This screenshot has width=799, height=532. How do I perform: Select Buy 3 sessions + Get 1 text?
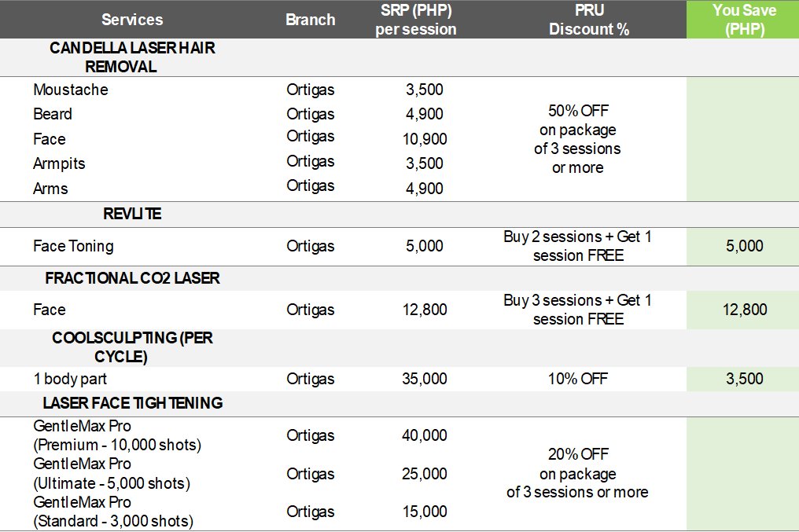pyautogui.click(x=578, y=310)
